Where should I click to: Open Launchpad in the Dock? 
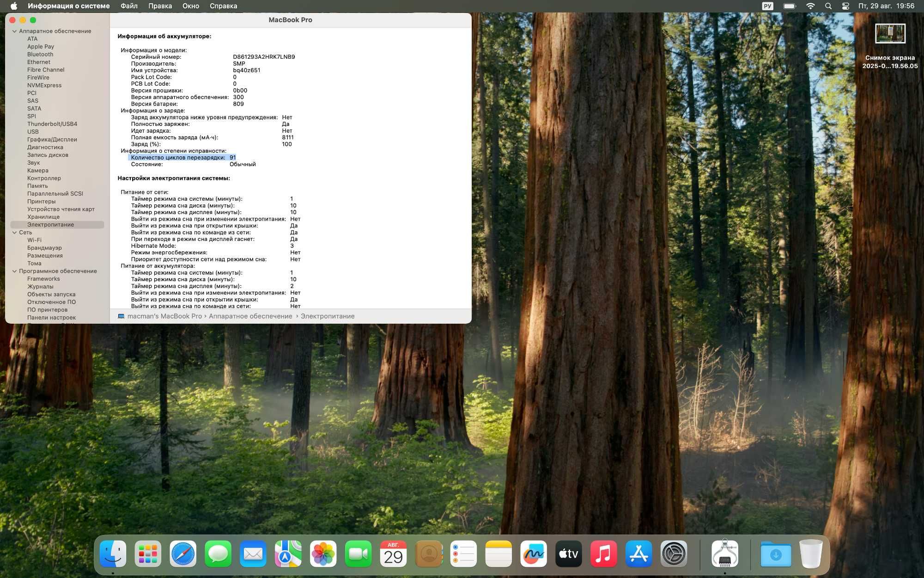148,553
